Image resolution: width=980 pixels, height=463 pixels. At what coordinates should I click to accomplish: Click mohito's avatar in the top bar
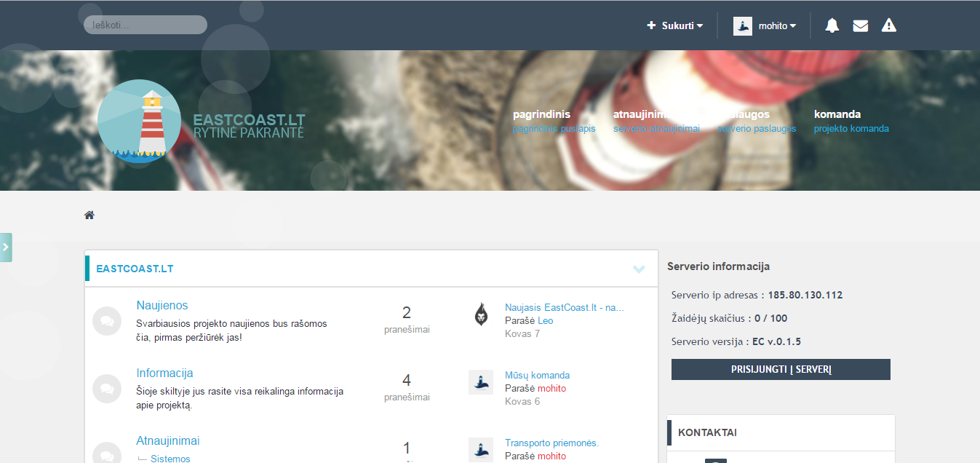743,25
